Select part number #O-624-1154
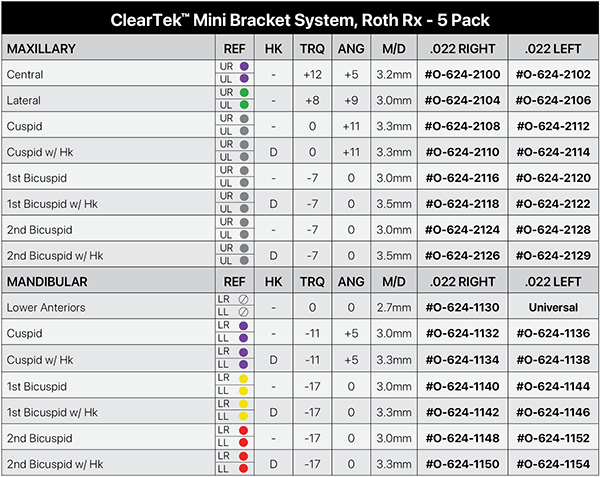Screen dimensions: 600x477 553,464
